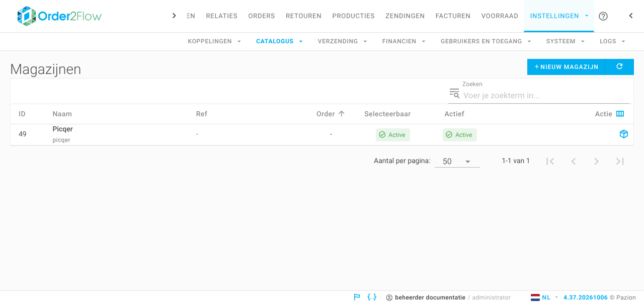The height and width of the screenshot is (302, 644).
Task: Sort table by Naam column header
Action: [x=62, y=114]
